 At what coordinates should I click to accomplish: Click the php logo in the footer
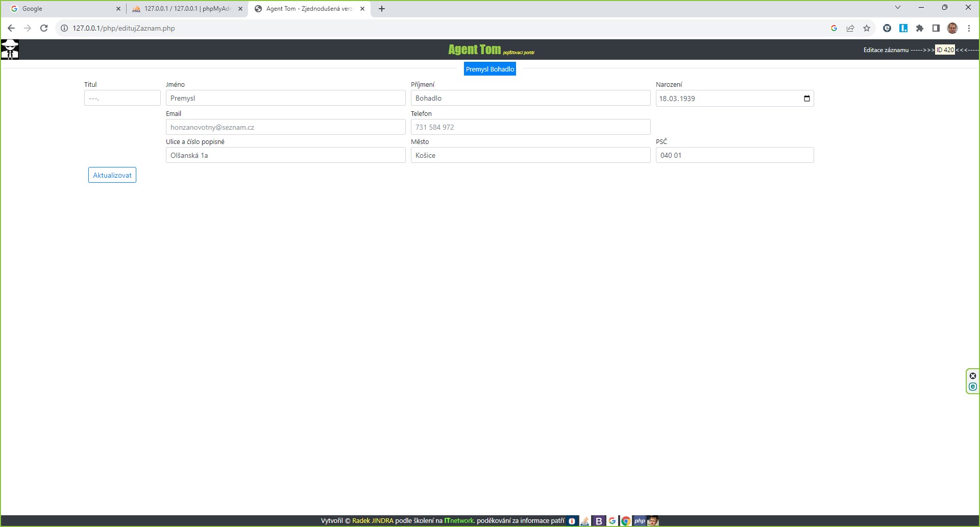coord(639,521)
